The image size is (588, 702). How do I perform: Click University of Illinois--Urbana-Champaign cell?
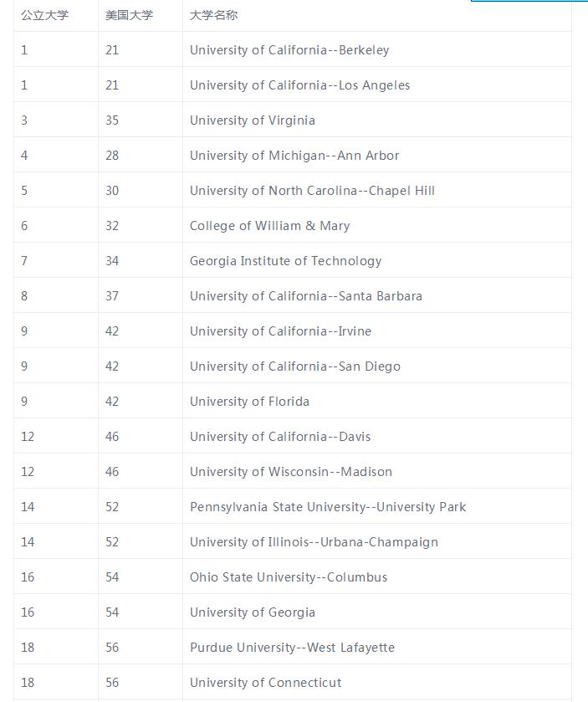[x=314, y=542]
